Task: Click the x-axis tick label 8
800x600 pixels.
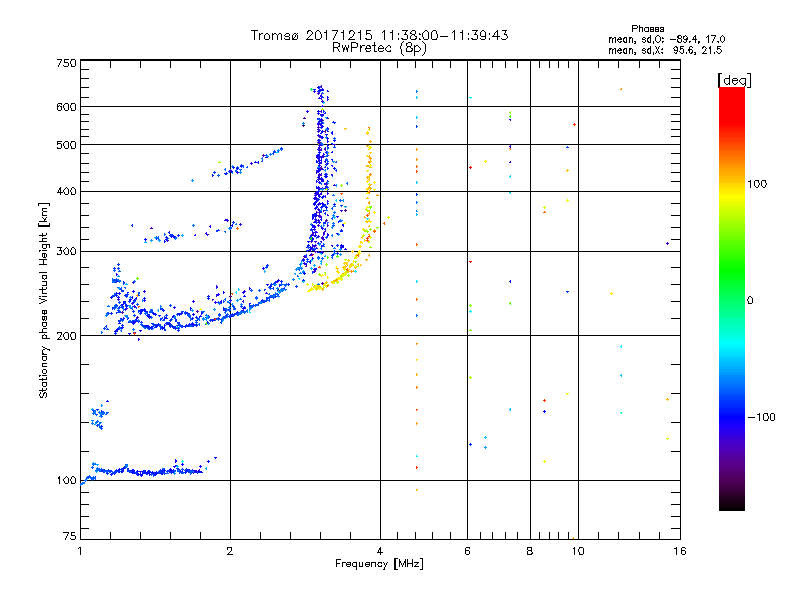Action: point(530,551)
